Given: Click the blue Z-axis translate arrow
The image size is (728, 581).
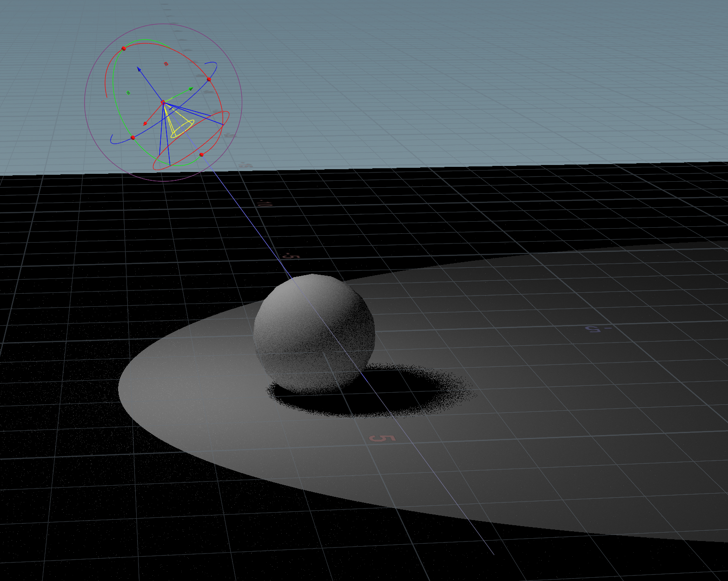Looking at the screenshot, I should point(139,69).
